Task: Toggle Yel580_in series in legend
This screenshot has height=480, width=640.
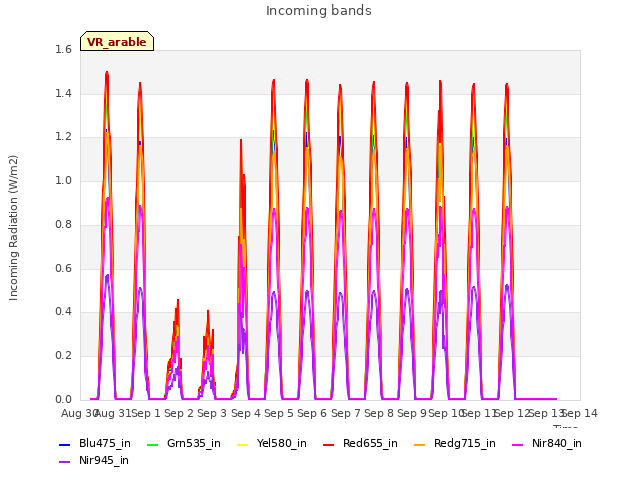Action: (x=272, y=443)
